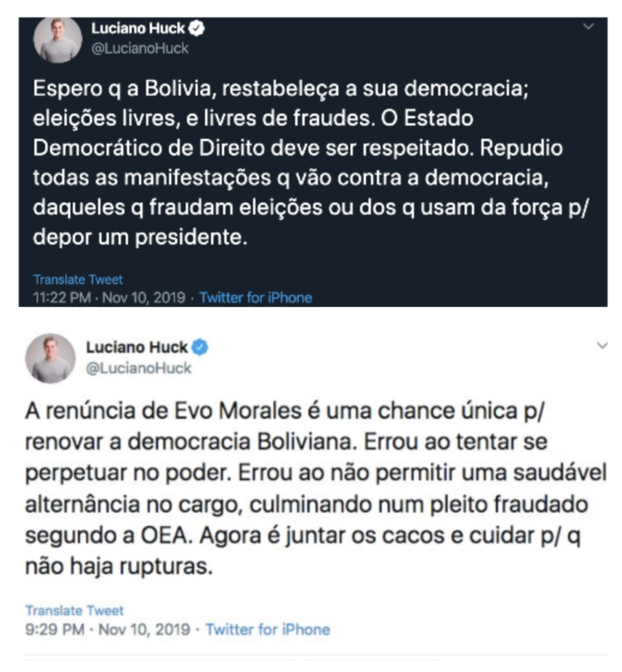
Task: Open the @LucianoHuck handle in the dark tweet
Action: click(x=140, y=49)
